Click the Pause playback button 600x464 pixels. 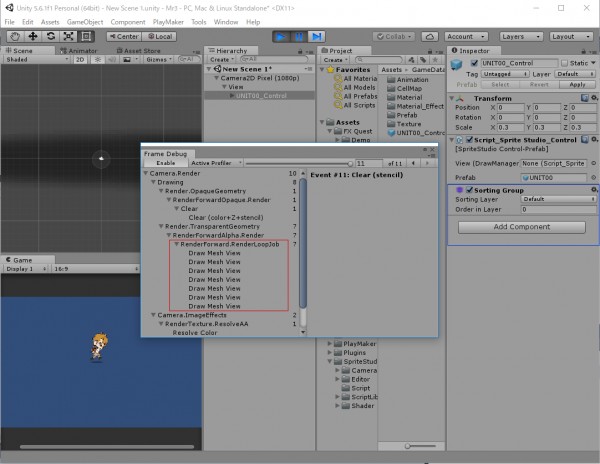(297, 36)
